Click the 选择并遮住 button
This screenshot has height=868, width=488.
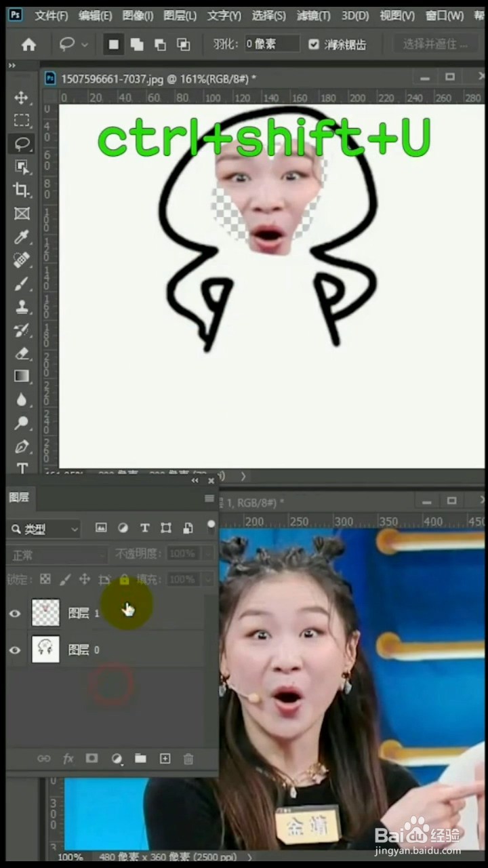pyautogui.click(x=434, y=44)
